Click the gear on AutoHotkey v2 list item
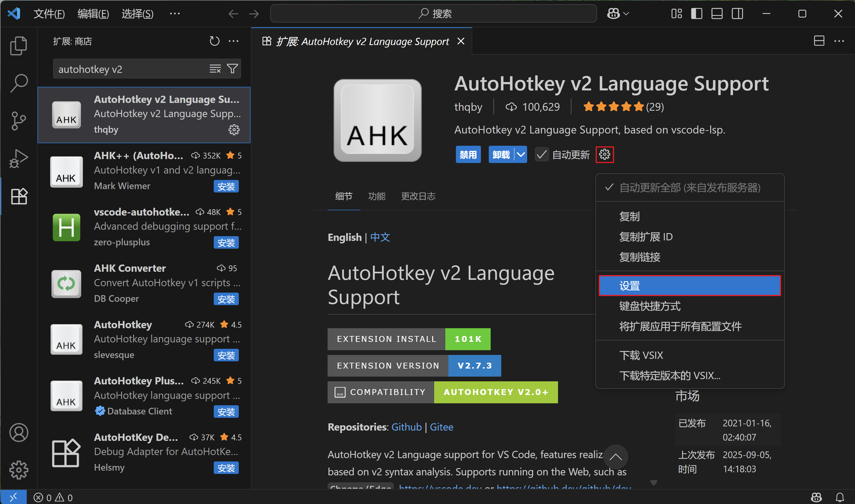Viewport: 855px width, 504px height. coord(234,129)
